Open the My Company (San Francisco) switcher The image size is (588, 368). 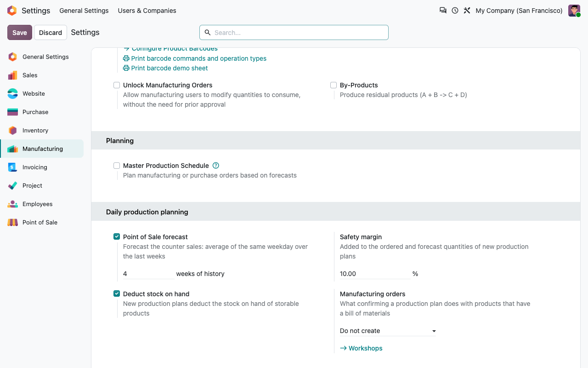[x=519, y=11]
